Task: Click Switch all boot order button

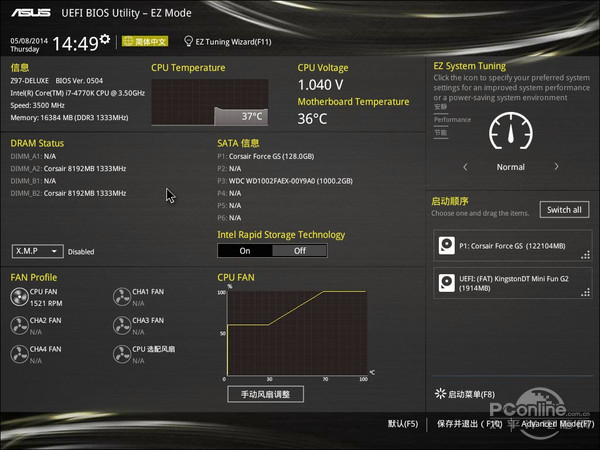Action: click(x=564, y=210)
